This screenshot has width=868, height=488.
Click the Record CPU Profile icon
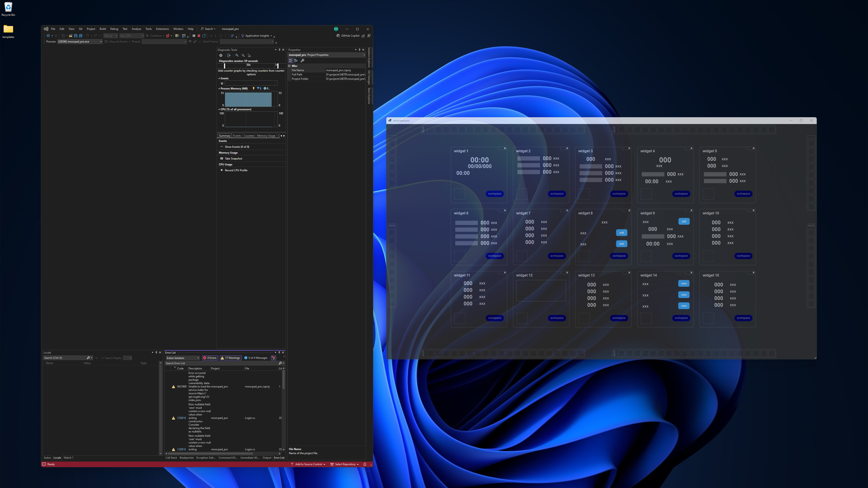(221, 170)
